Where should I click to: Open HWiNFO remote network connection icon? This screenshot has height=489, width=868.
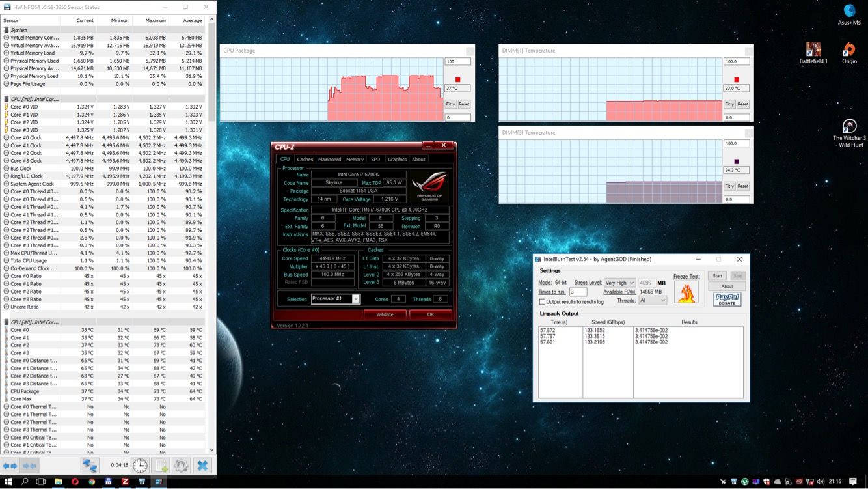[89, 466]
